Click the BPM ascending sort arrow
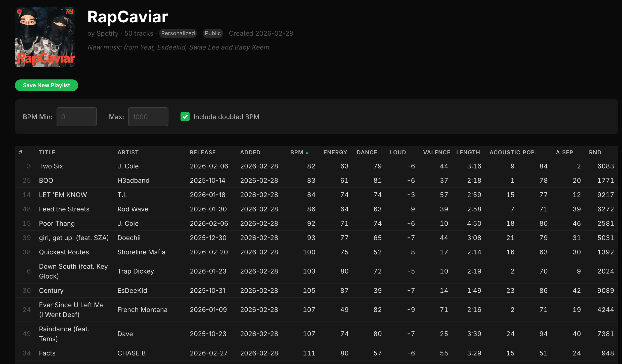This screenshot has height=364, width=622. (x=307, y=153)
